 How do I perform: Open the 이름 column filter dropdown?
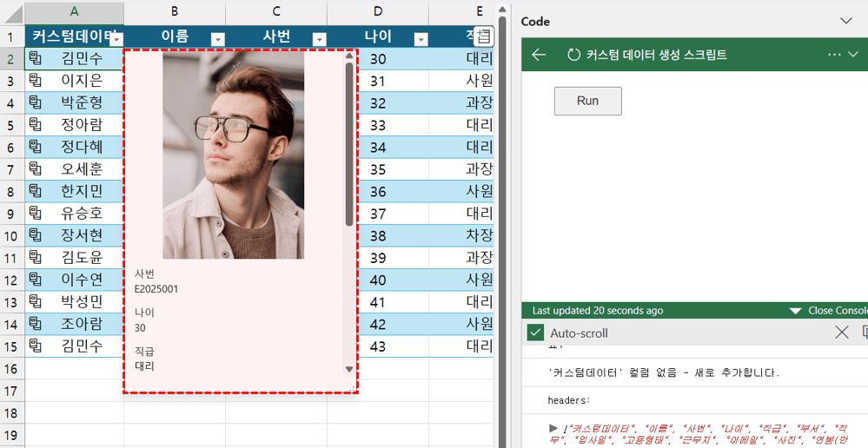point(218,39)
